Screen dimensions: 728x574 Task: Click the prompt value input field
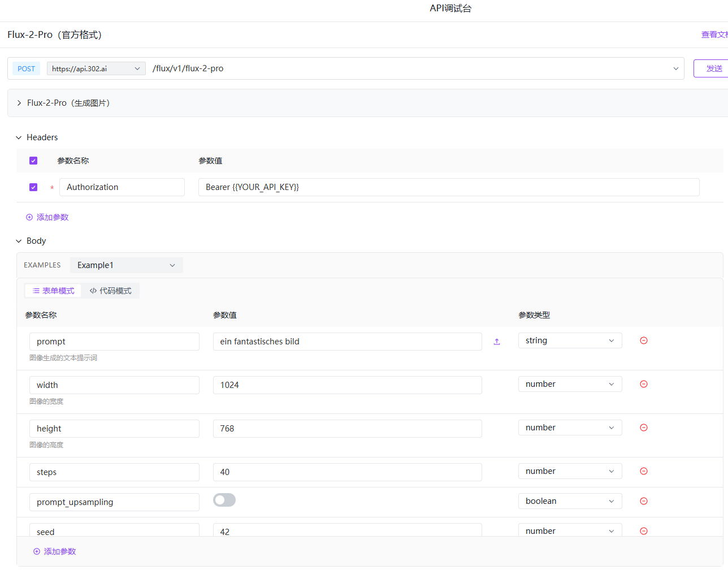coord(347,342)
